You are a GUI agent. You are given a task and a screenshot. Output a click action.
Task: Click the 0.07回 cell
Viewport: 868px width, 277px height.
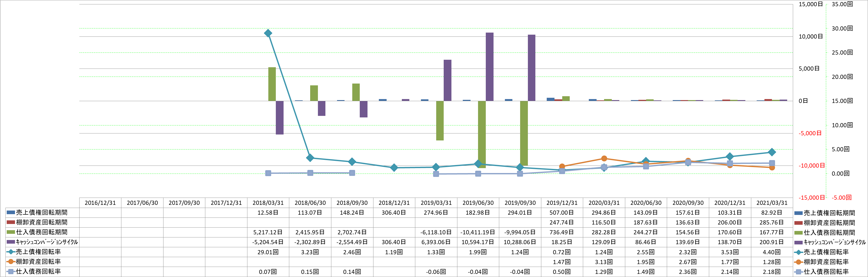[x=268, y=272]
